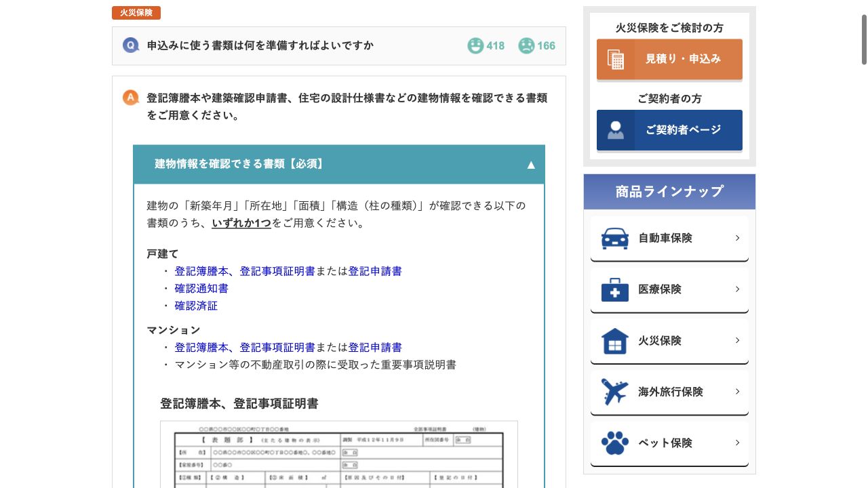Viewport: 868px width, 488px height.
Task: Click the medical kit icon for 医療保険
Action: click(615, 289)
